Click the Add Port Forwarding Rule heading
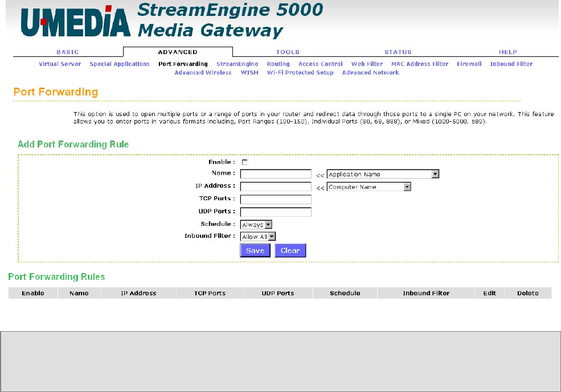561x392 pixels. [x=73, y=145]
